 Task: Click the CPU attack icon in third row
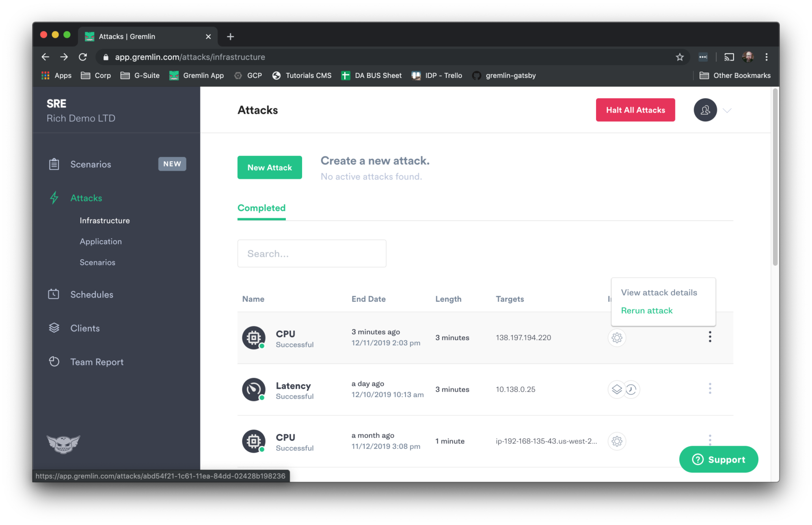tap(254, 441)
